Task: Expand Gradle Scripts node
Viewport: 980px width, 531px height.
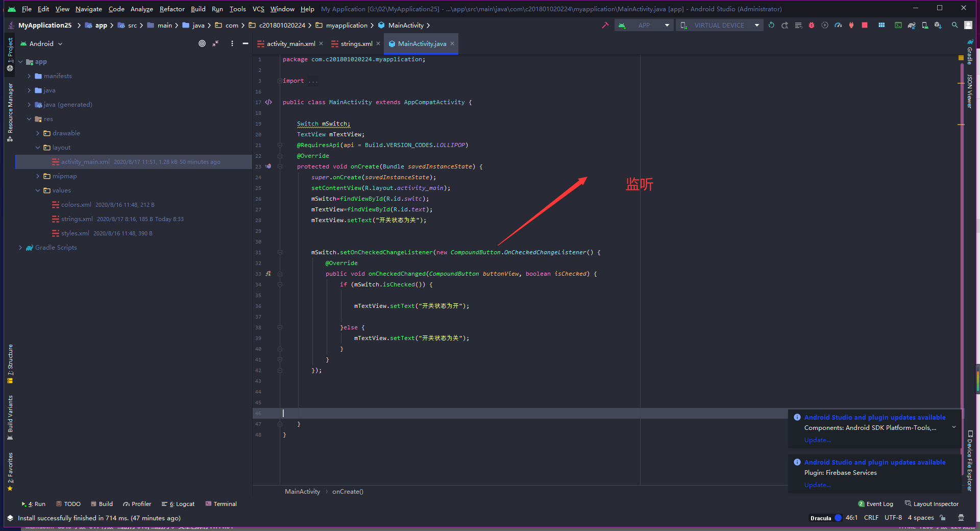Action: coord(20,248)
